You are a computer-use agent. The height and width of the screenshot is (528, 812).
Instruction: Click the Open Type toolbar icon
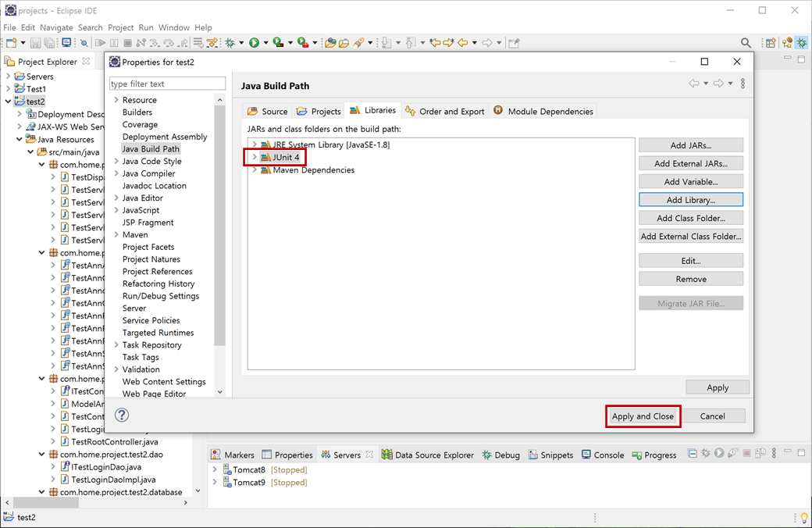pos(330,43)
